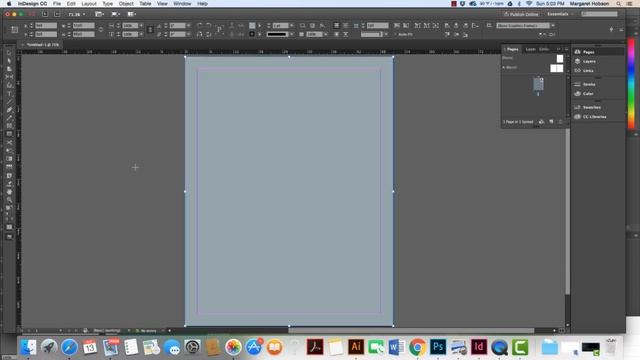Screen dimensions: 640x360
Task: Select the Pen tool
Action: pos(9,110)
